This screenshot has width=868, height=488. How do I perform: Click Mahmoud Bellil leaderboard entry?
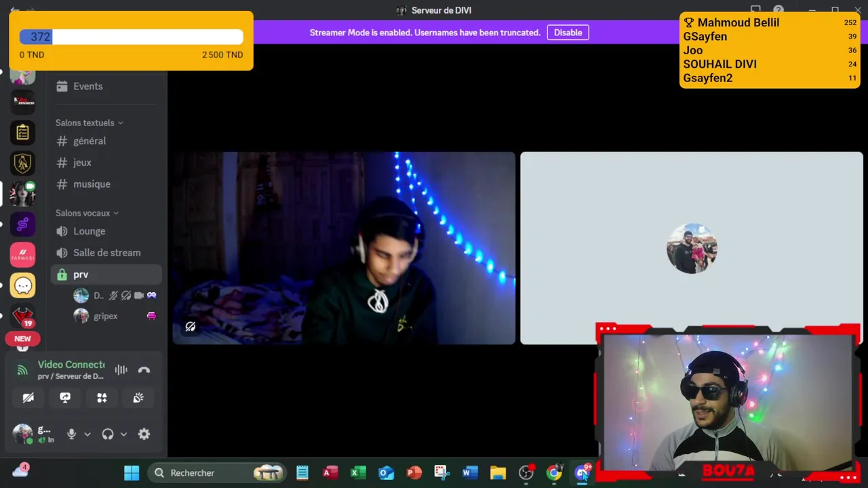pyautogui.click(x=770, y=22)
